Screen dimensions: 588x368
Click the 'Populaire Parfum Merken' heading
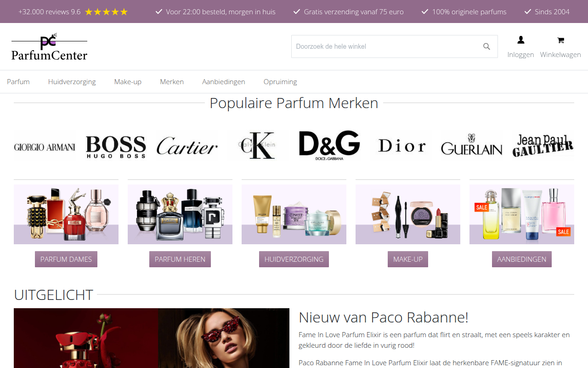point(294,103)
